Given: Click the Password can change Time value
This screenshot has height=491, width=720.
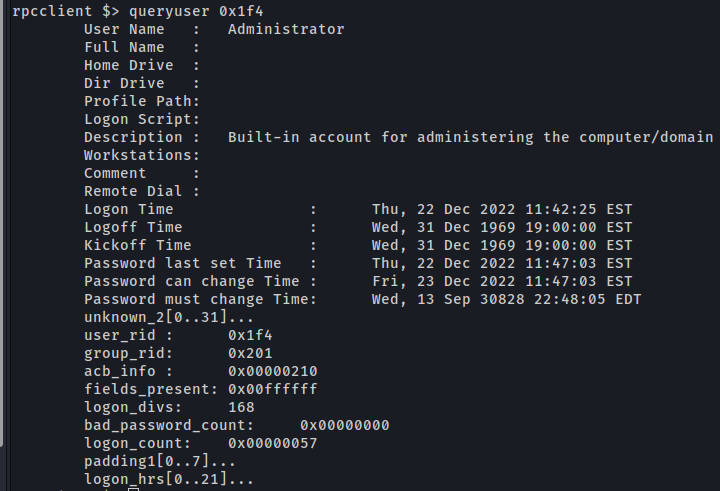Looking at the screenshot, I should tap(502, 281).
